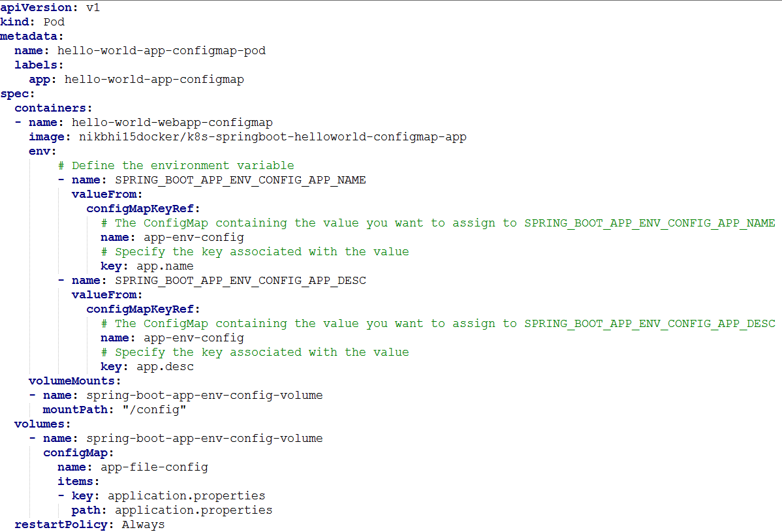Click the volumeMounts key
This screenshot has width=782, height=532.
72,381
